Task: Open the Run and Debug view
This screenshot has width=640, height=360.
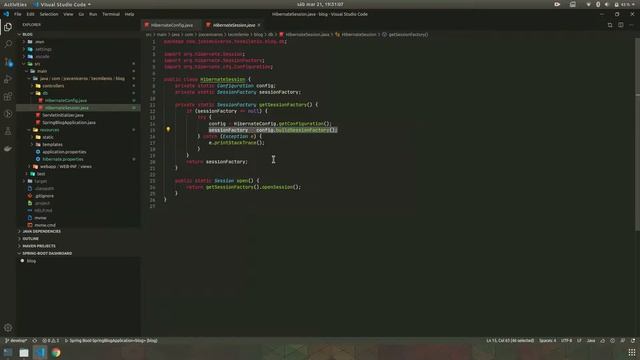Action: [x=8, y=79]
